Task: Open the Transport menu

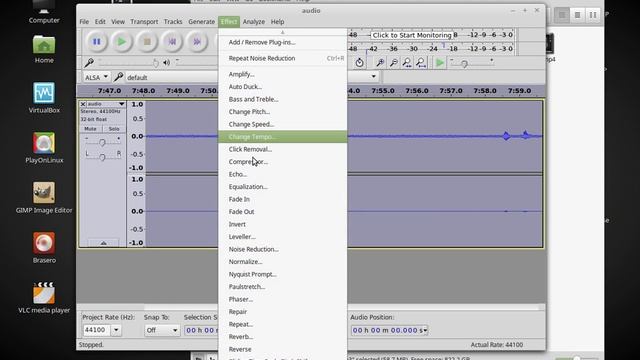Action: coord(144,22)
